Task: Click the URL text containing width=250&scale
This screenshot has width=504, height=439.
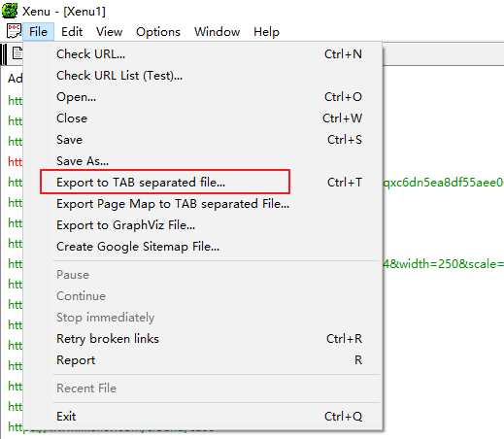Action: 443,264
